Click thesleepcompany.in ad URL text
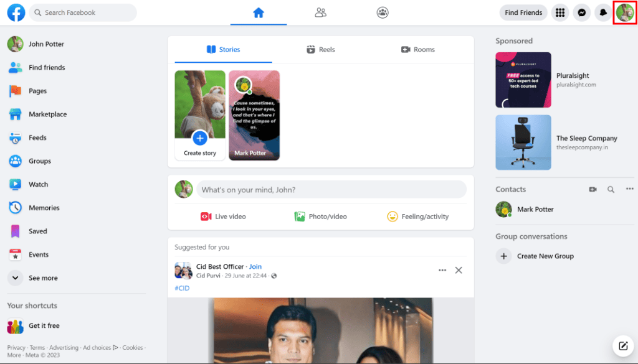The width and height of the screenshot is (638, 364). pos(583,147)
